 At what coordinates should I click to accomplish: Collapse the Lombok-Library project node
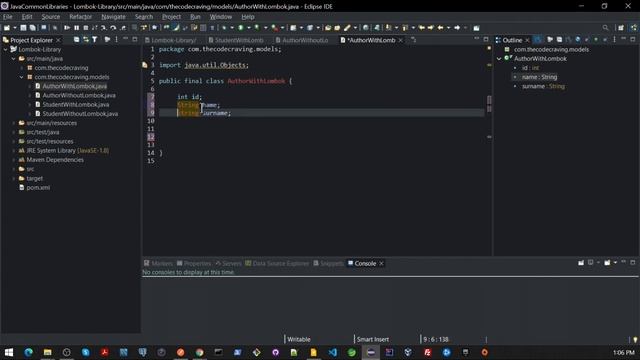[x=5, y=49]
